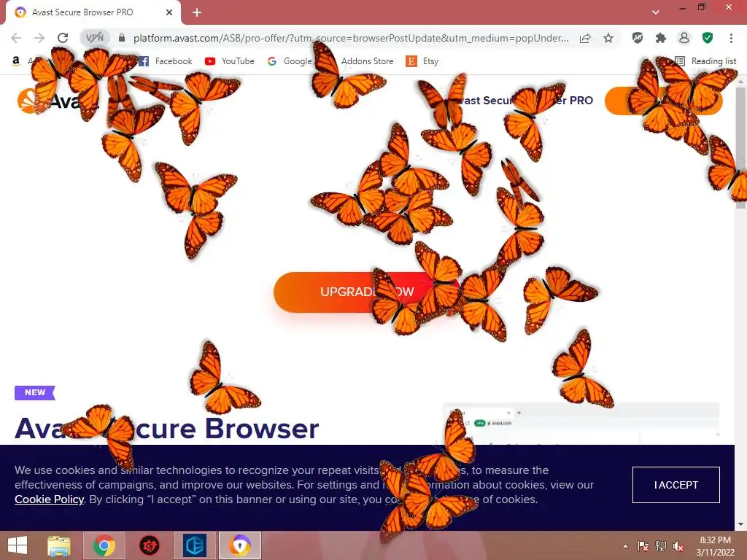This screenshot has height=560, width=747.
Task: Open the Cookie Policy link
Action: [x=49, y=499]
